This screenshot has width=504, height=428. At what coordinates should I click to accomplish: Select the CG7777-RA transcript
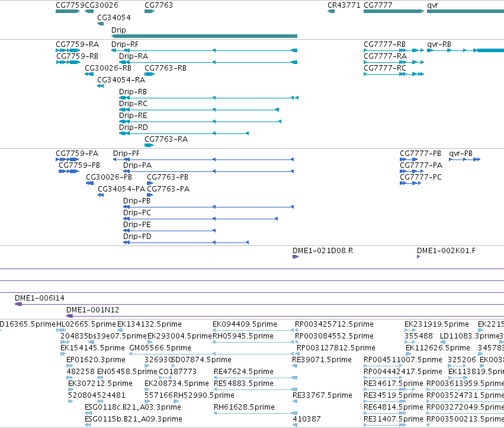click(394, 62)
